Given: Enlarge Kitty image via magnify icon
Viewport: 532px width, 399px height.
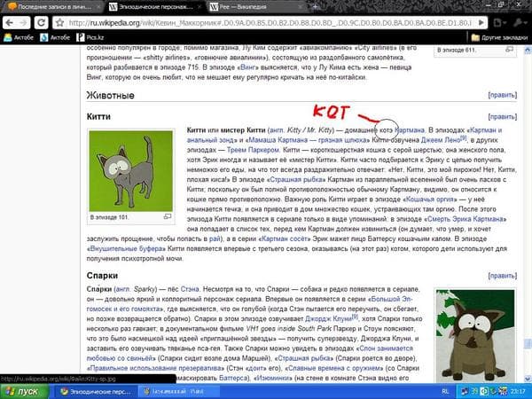Looking at the screenshot, I should click(168, 216).
